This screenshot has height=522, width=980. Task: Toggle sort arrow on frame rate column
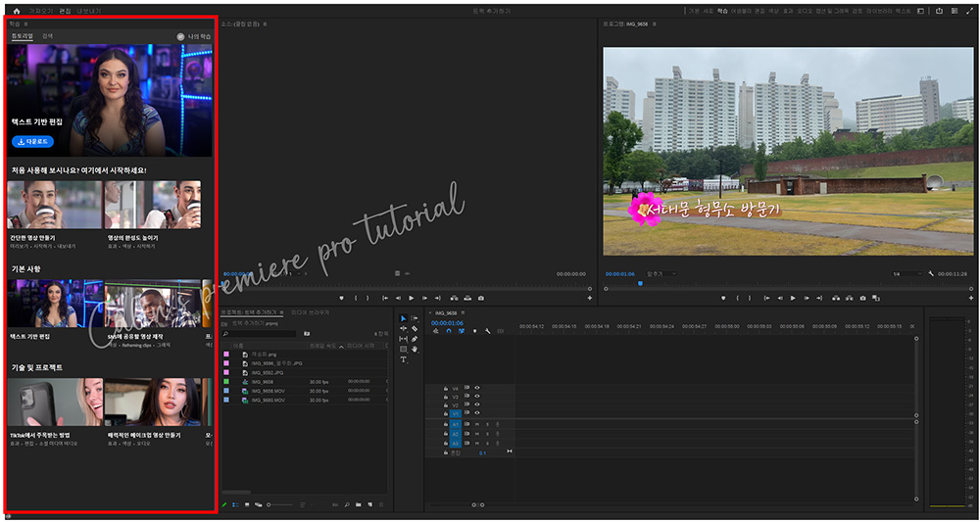[341, 347]
